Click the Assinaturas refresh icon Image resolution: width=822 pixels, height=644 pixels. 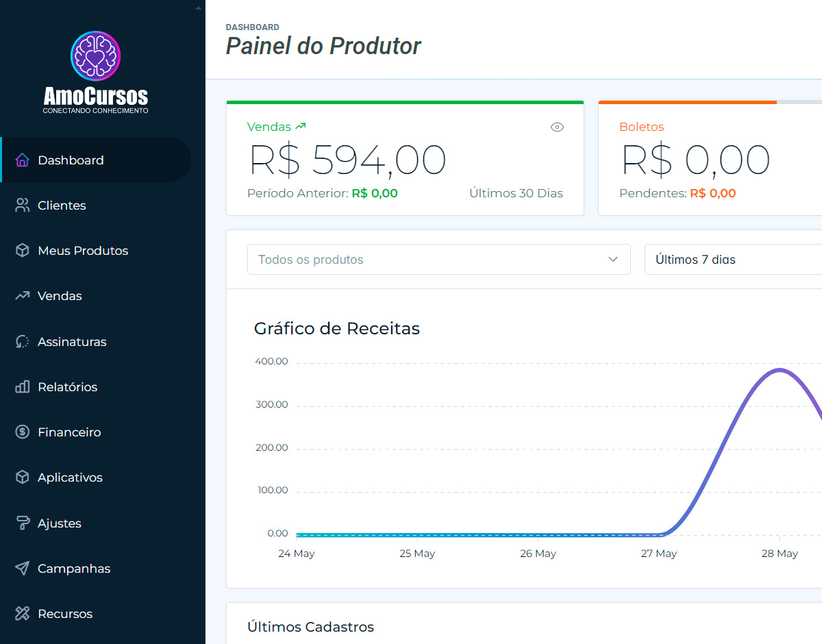coord(23,342)
